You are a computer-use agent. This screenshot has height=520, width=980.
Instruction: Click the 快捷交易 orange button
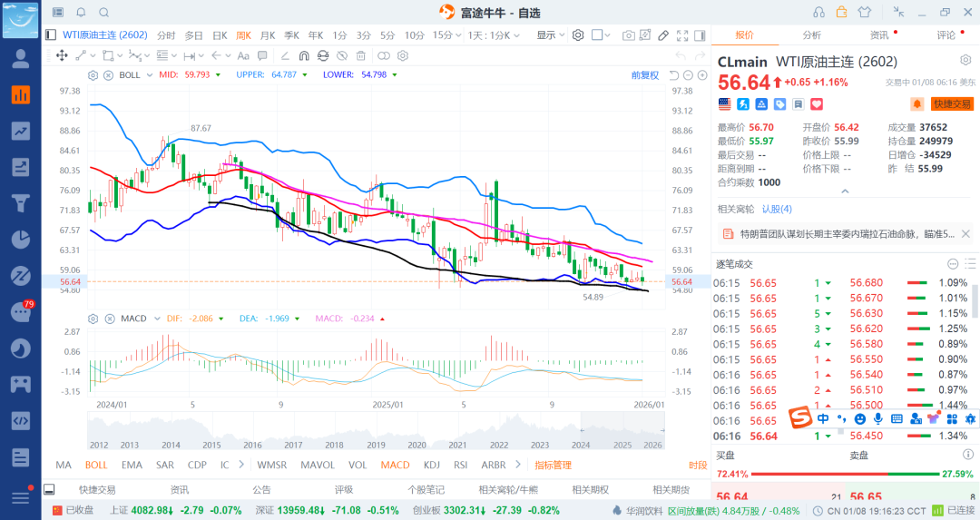click(x=952, y=104)
